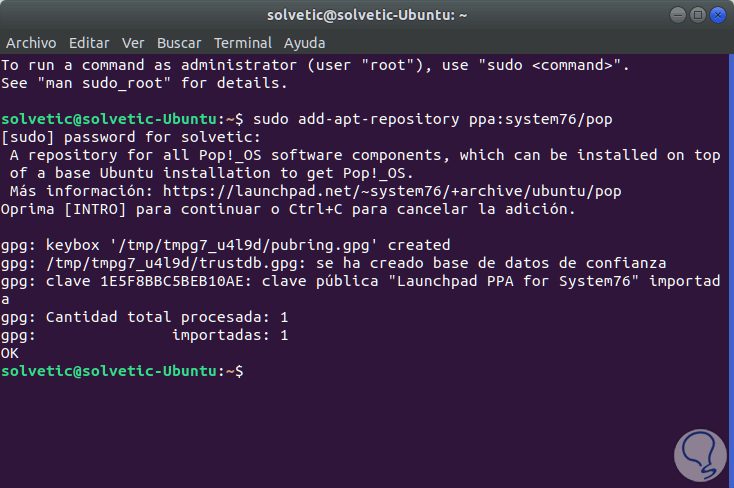Screen dimensions: 734x488
Task: Click the solvetic@solvetic-Ubuntu window title
Action: point(368,15)
